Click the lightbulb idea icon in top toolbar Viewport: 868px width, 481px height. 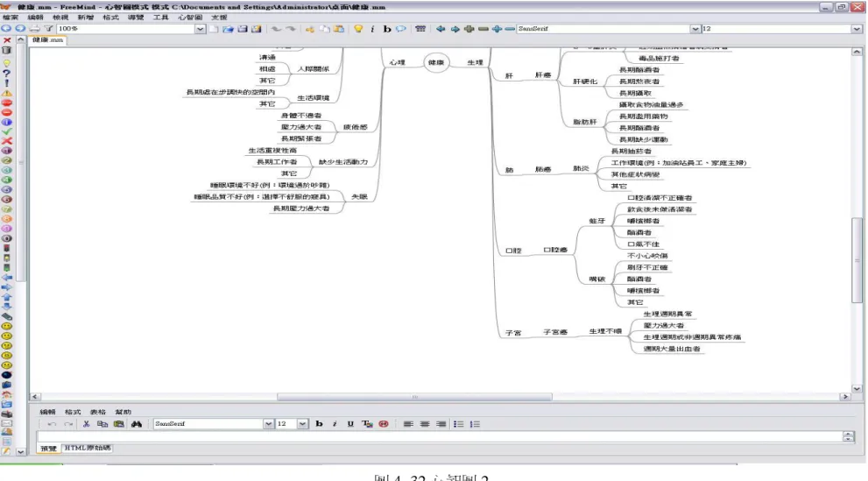(x=358, y=29)
